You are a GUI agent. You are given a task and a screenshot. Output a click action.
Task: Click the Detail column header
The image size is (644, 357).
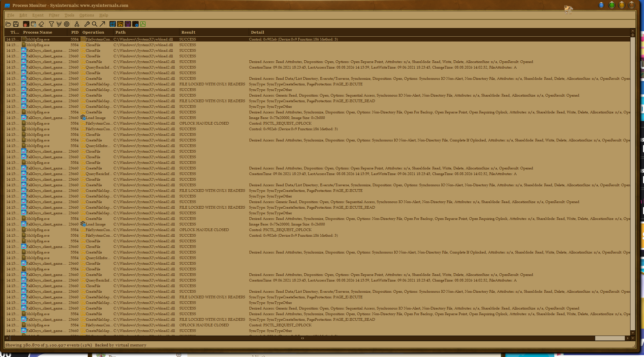[439, 32]
